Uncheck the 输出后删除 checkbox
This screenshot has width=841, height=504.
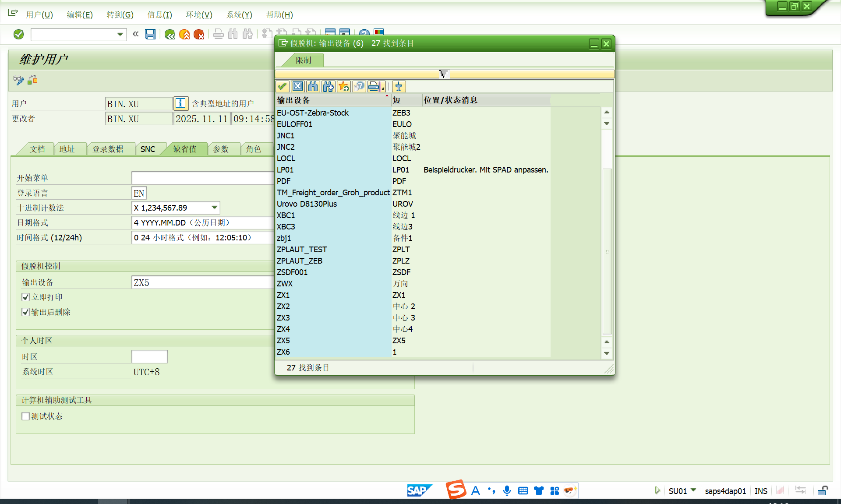pyautogui.click(x=26, y=312)
